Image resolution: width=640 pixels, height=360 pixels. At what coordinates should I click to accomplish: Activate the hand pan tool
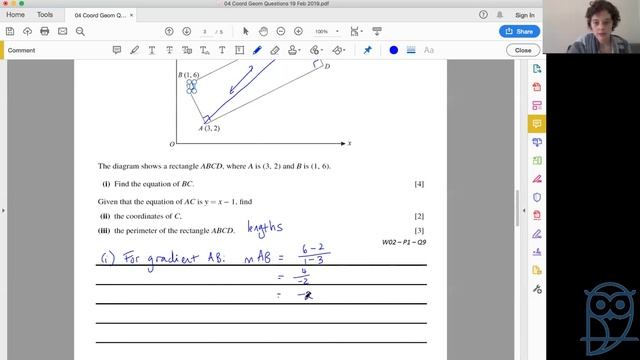click(x=263, y=31)
